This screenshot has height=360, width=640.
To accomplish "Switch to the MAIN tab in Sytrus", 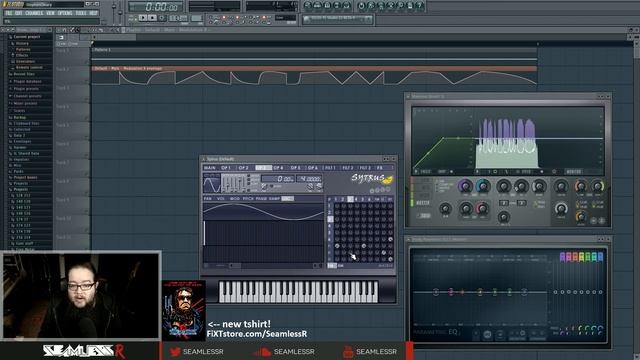I will point(210,168).
